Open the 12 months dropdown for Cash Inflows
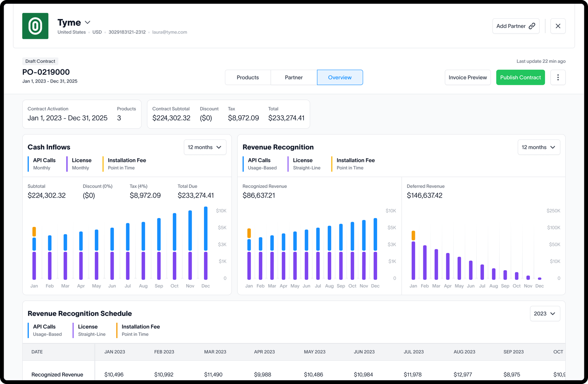This screenshot has width=588, height=384. click(x=205, y=147)
